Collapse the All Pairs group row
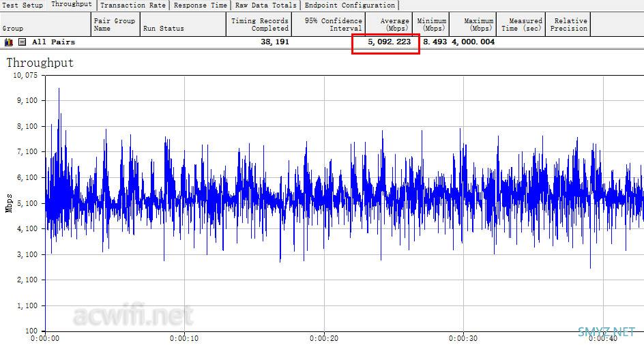 pos(23,42)
